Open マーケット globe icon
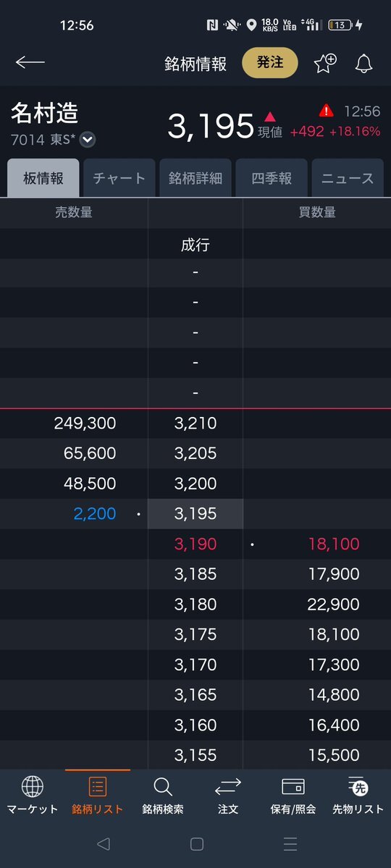The image size is (391, 868). pyautogui.click(x=32, y=786)
